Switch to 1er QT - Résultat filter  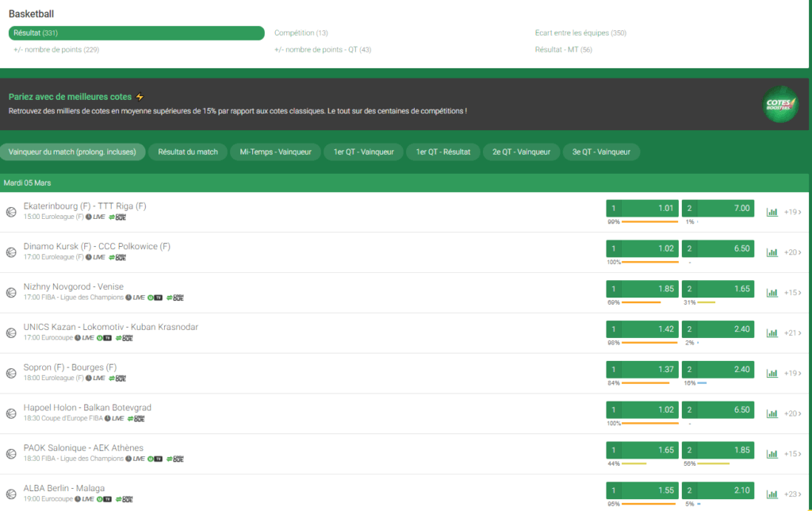(x=443, y=152)
